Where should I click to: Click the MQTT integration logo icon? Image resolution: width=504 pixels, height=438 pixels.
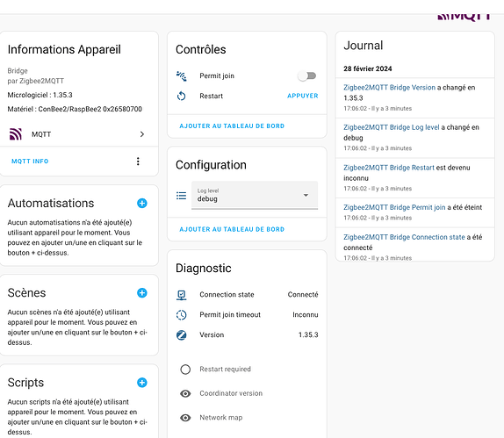[x=16, y=134]
